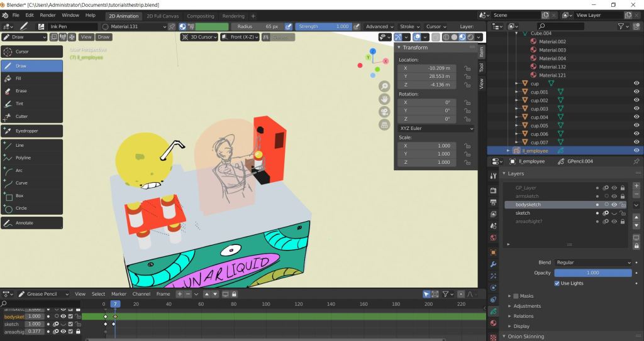Click the zoom viewport magnifier icon
Screen dimensions: 644x341
[384, 86]
